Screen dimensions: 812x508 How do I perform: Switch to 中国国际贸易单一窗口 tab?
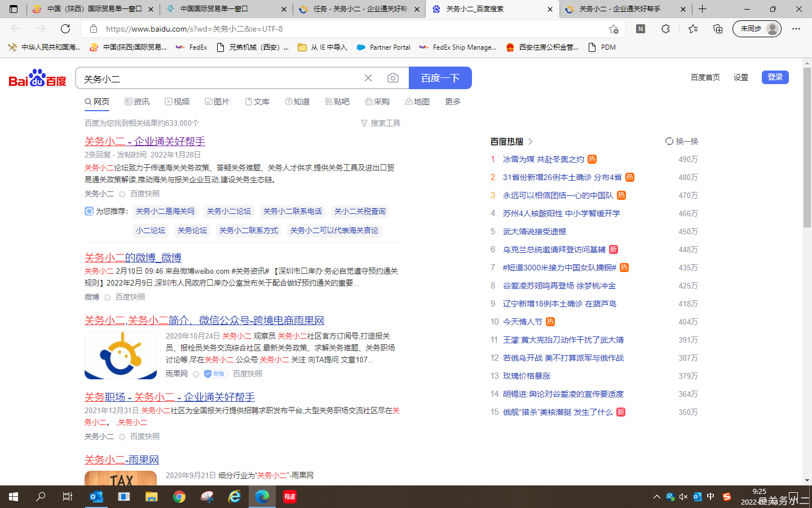[226, 9]
